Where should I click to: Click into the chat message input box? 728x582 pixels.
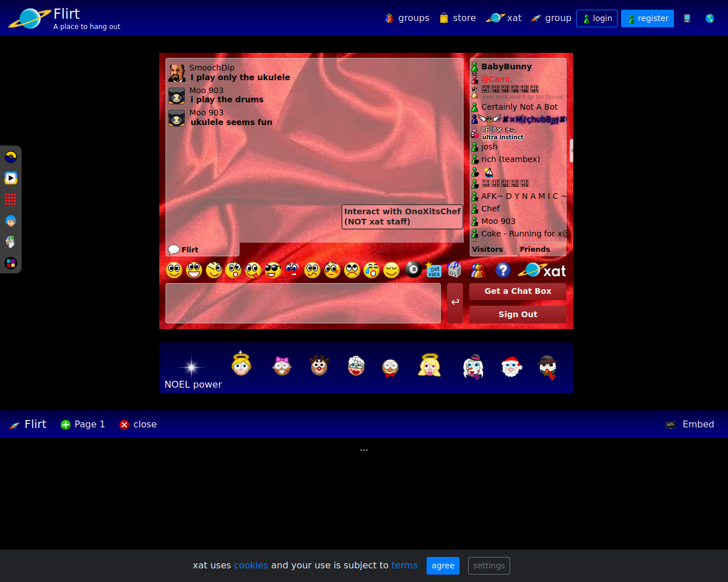tap(303, 303)
